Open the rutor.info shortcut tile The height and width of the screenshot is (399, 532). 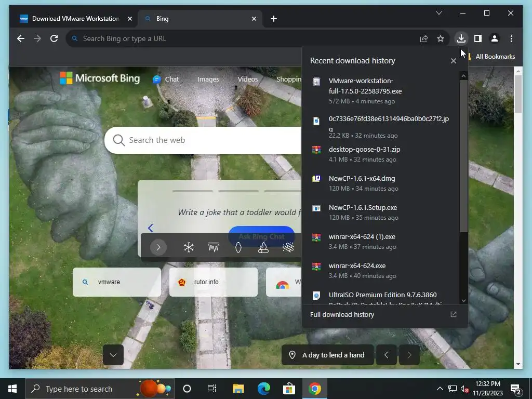click(214, 282)
